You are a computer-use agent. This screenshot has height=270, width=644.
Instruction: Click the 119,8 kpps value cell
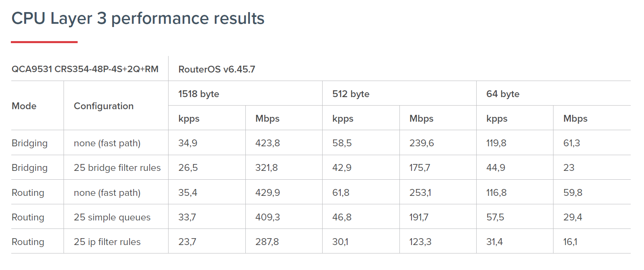pos(496,143)
